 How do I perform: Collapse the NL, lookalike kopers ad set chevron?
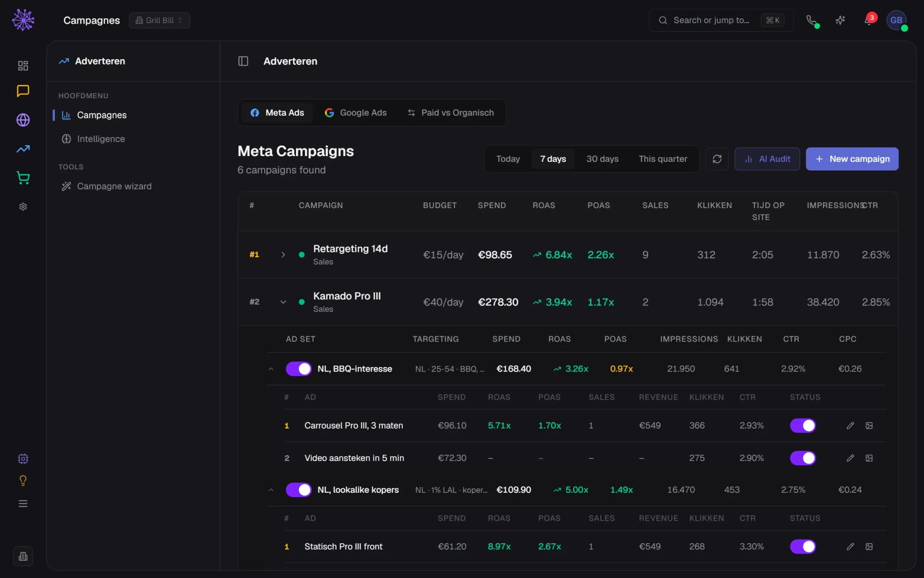coord(271,490)
